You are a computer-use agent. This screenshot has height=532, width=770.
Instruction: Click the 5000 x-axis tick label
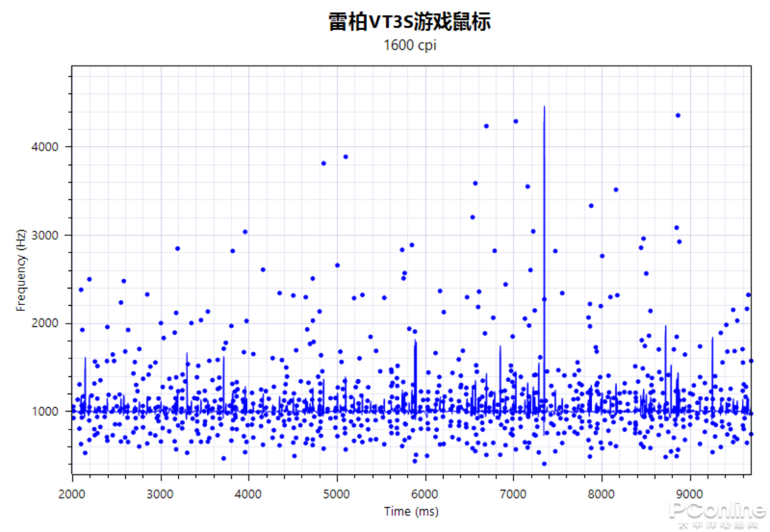(x=336, y=494)
